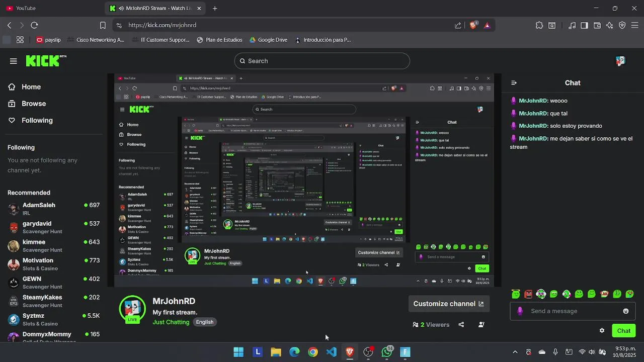Image resolution: width=644 pixels, height=362 pixels.
Task: Open the moderator tools icon
Action: point(481,325)
